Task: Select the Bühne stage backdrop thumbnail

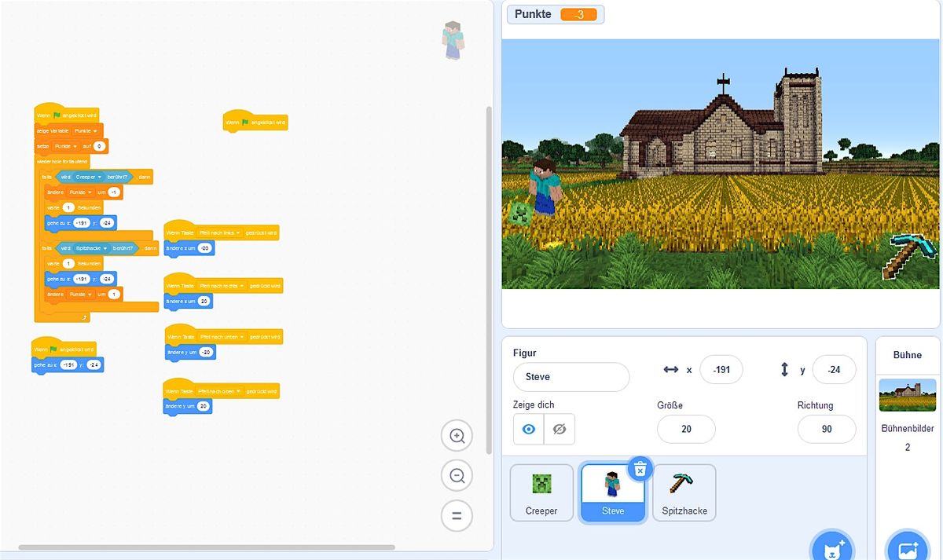Action: pos(907,395)
